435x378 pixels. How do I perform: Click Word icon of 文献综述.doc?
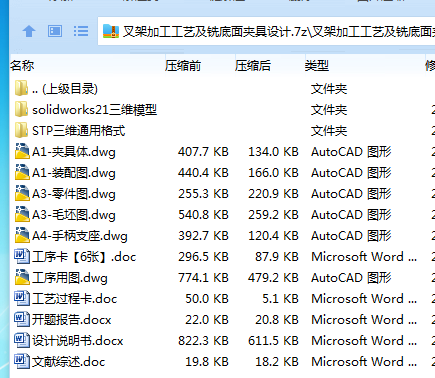[22, 361]
